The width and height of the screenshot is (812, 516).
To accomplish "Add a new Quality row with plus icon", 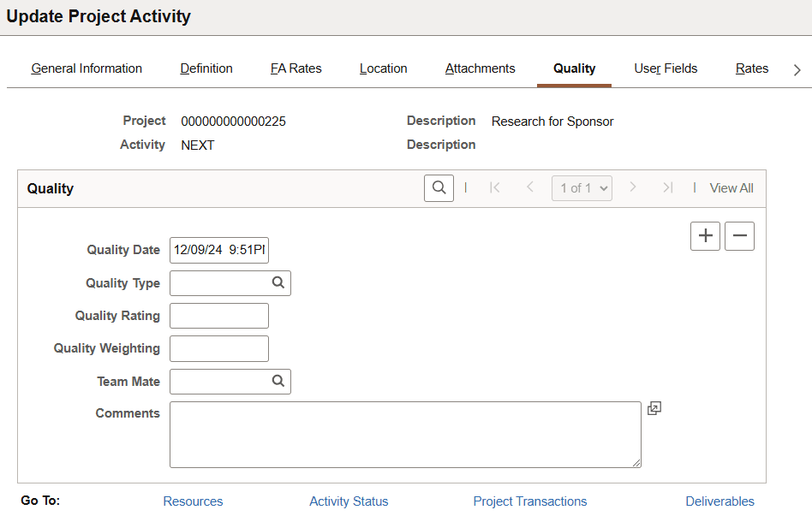I will pos(705,236).
